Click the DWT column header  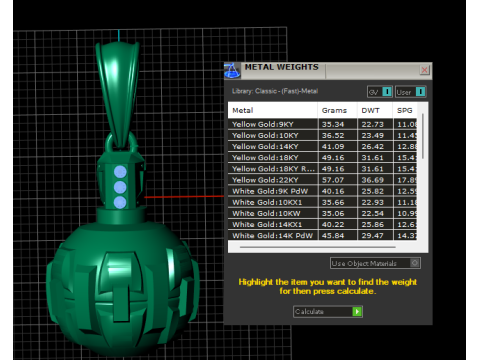[375, 110]
